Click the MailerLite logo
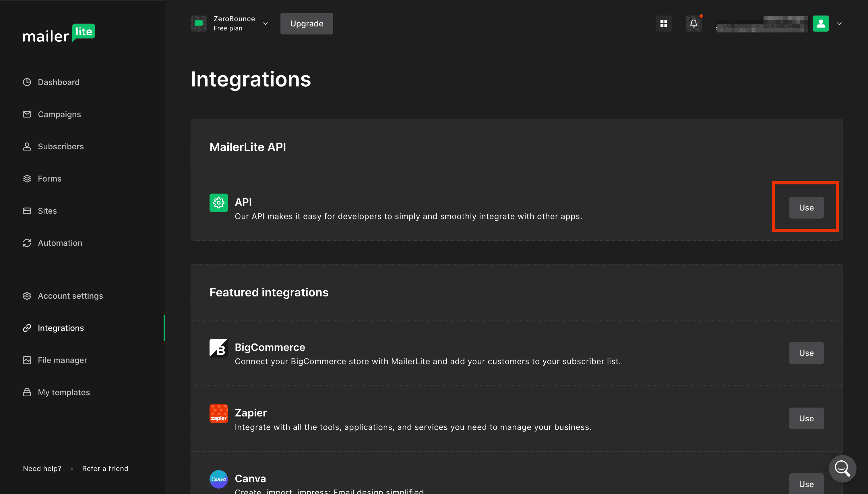 59,33
